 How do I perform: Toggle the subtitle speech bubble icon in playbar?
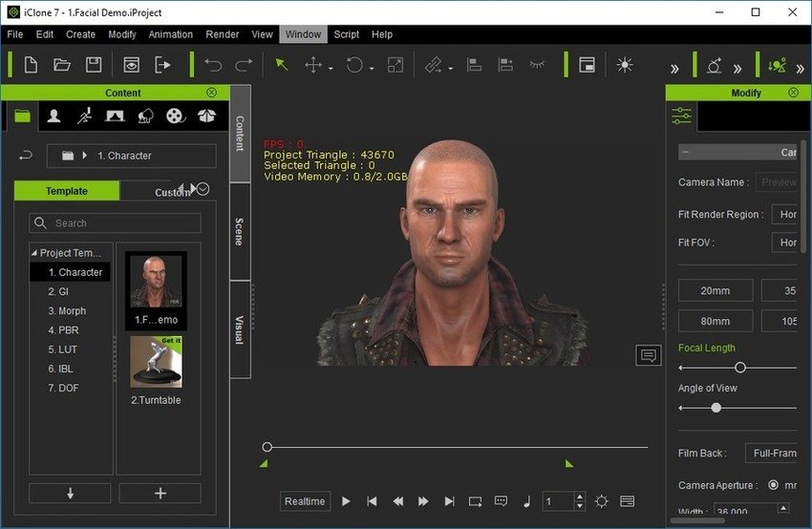501,501
